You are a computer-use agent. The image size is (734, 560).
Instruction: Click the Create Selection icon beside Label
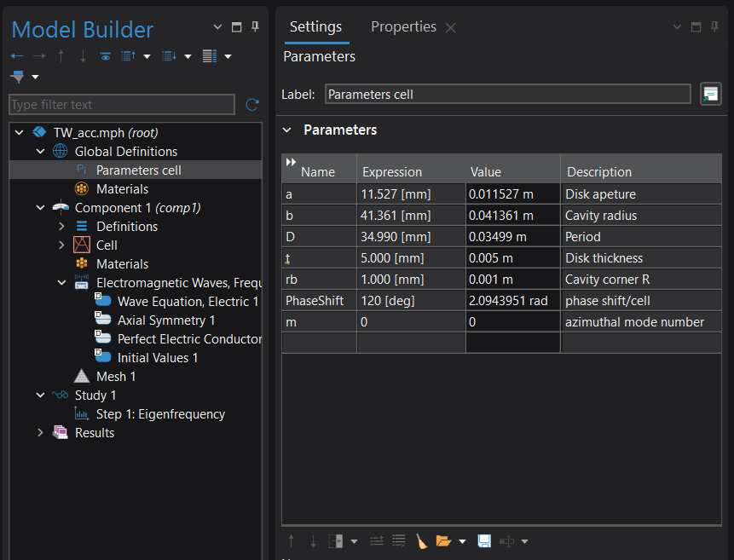pyautogui.click(x=710, y=94)
